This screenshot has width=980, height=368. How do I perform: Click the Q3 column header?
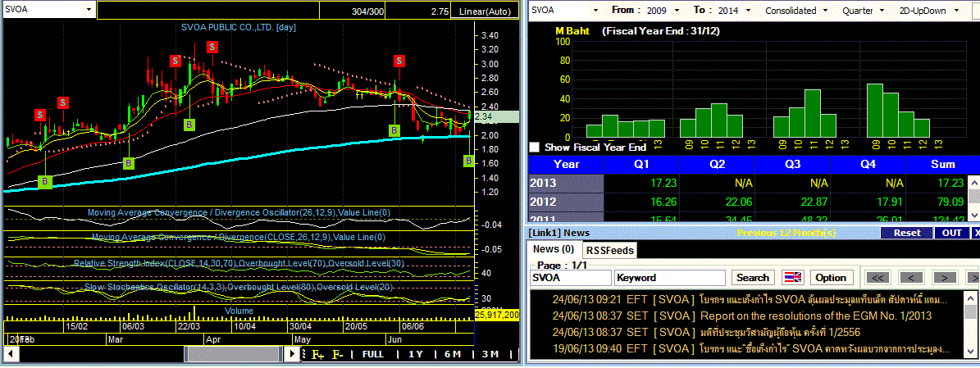pyautogui.click(x=792, y=164)
